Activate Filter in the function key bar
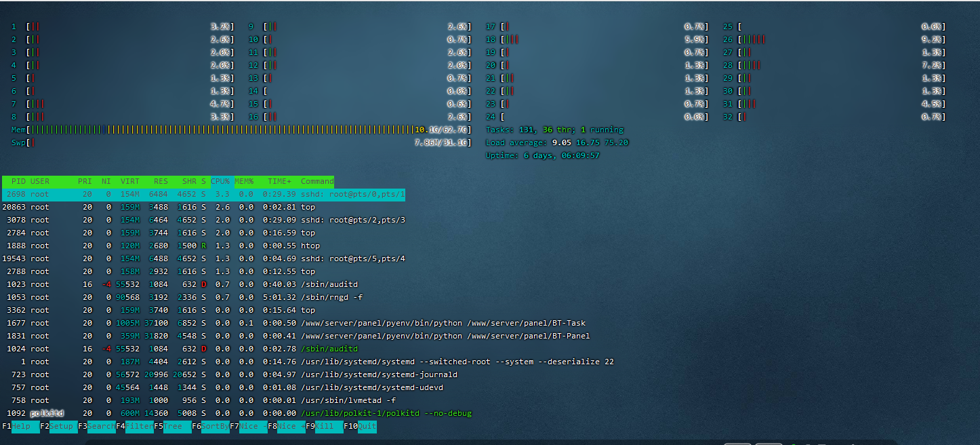 point(139,427)
